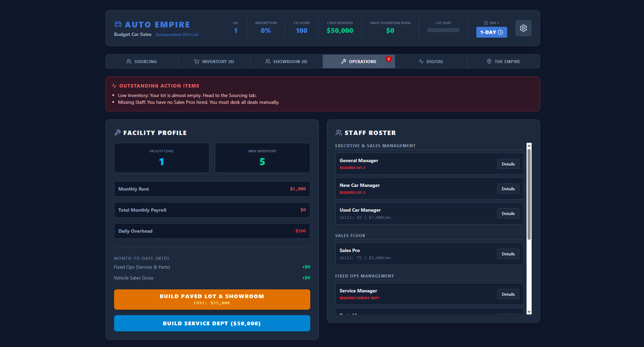Click the Month-To-Date (MTD) heading

(142, 258)
